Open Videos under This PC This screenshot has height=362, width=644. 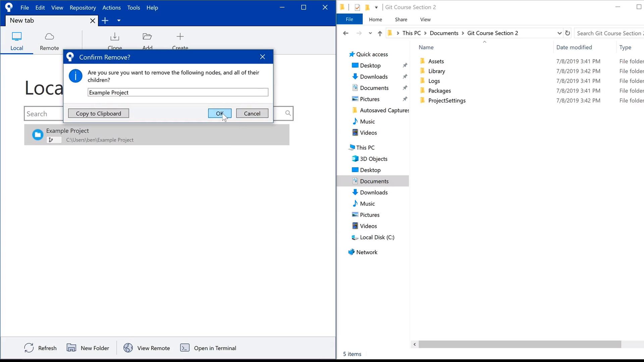[368, 226]
